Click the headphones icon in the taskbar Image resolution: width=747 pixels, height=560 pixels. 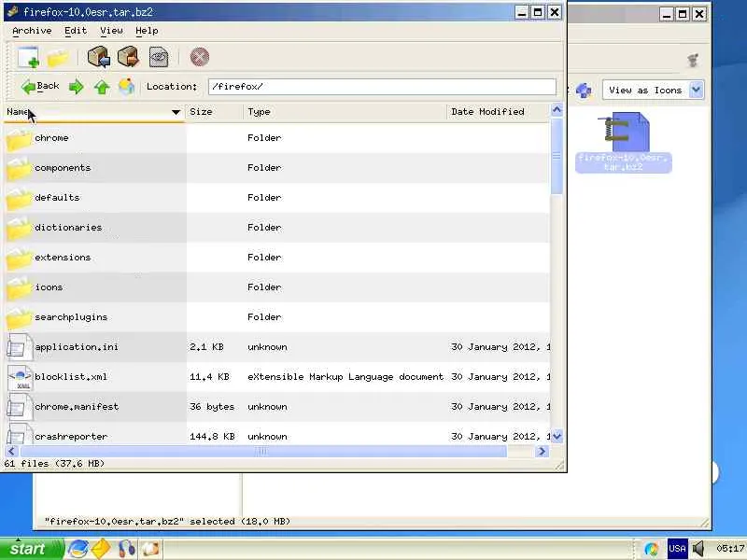click(x=126, y=549)
